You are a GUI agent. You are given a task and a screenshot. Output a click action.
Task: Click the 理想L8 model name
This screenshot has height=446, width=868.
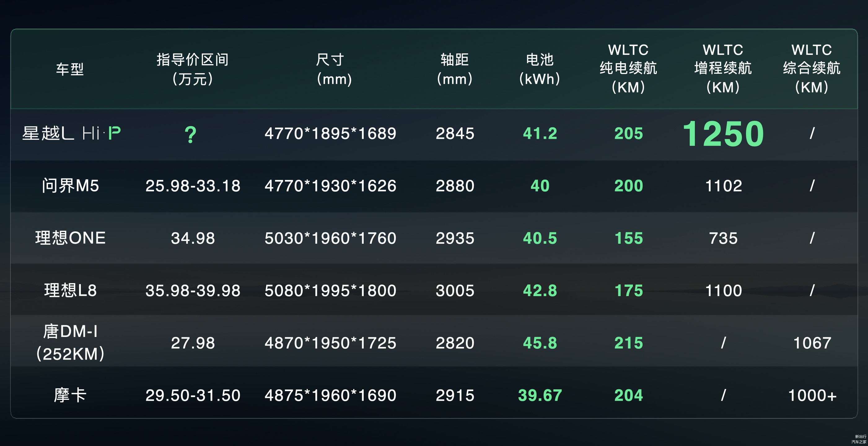70,291
